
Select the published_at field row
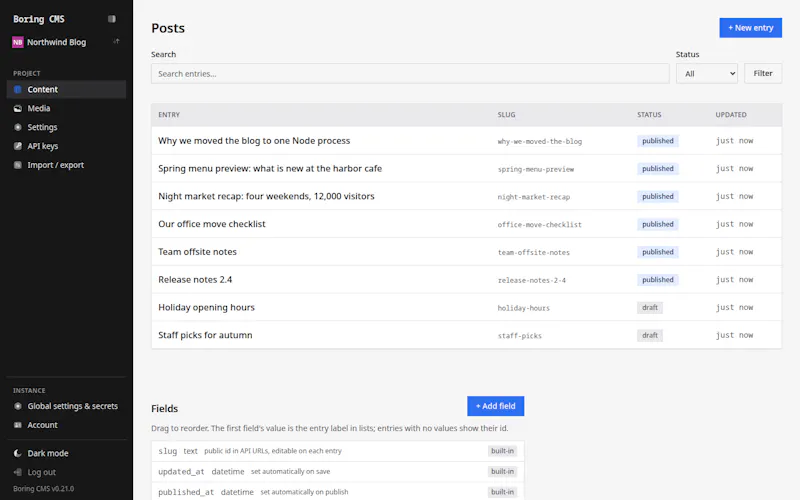(x=338, y=492)
